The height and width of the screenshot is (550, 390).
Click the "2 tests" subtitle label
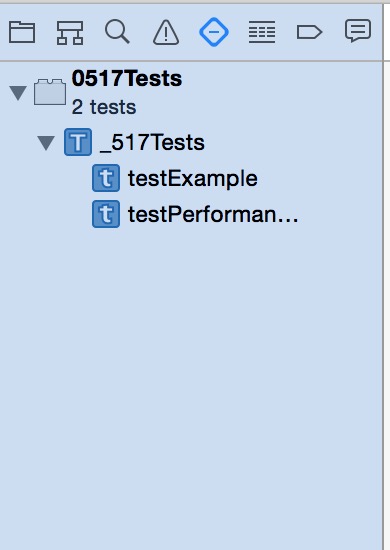coord(104,107)
